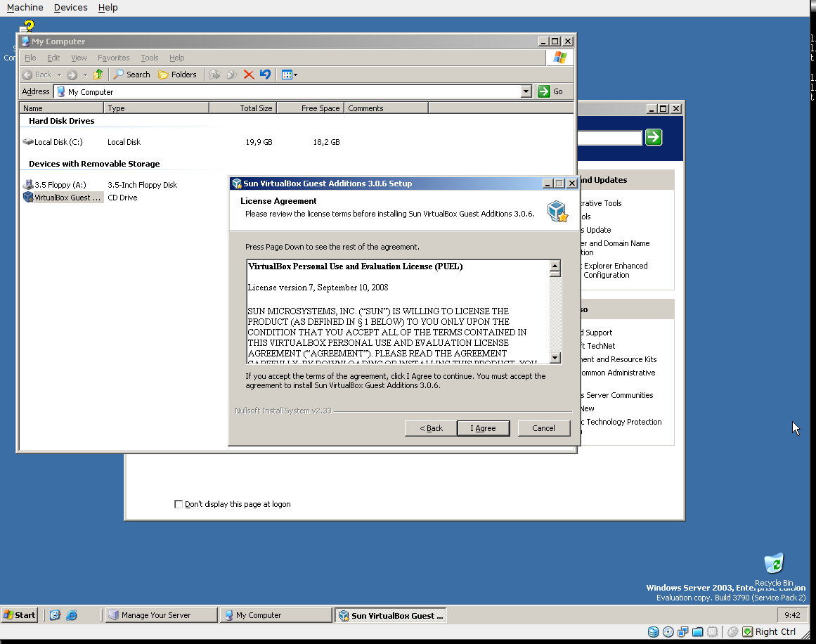816x644 pixels.
Task: Select the VirtualBox Guest CD drive
Action: click(63, 198)
